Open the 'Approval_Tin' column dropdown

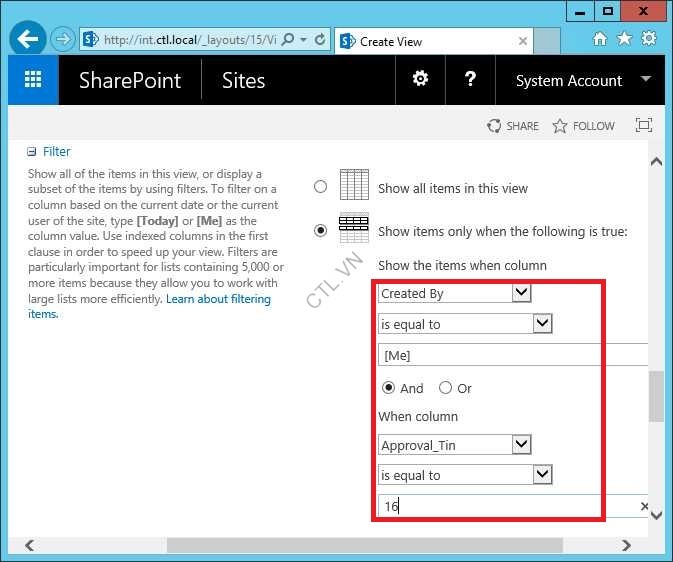tap(455, 445)
